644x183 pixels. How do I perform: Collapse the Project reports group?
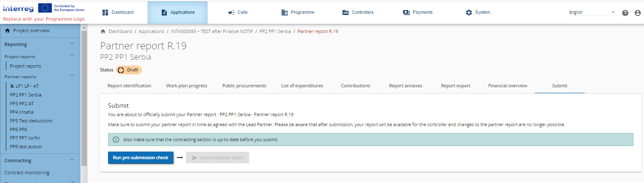72,56
